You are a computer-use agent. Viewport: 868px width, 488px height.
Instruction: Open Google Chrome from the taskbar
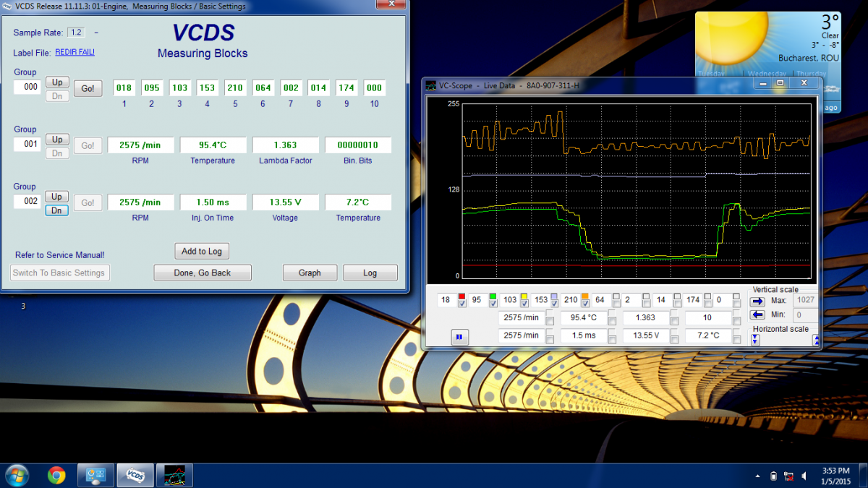point(56,475)
